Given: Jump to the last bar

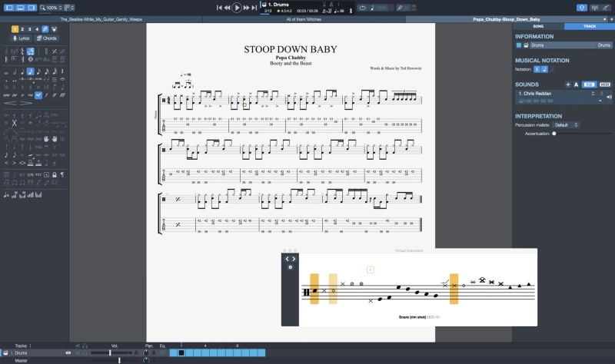Looking at the screenshot, I should pyautogui.click(x=254, y=8).
